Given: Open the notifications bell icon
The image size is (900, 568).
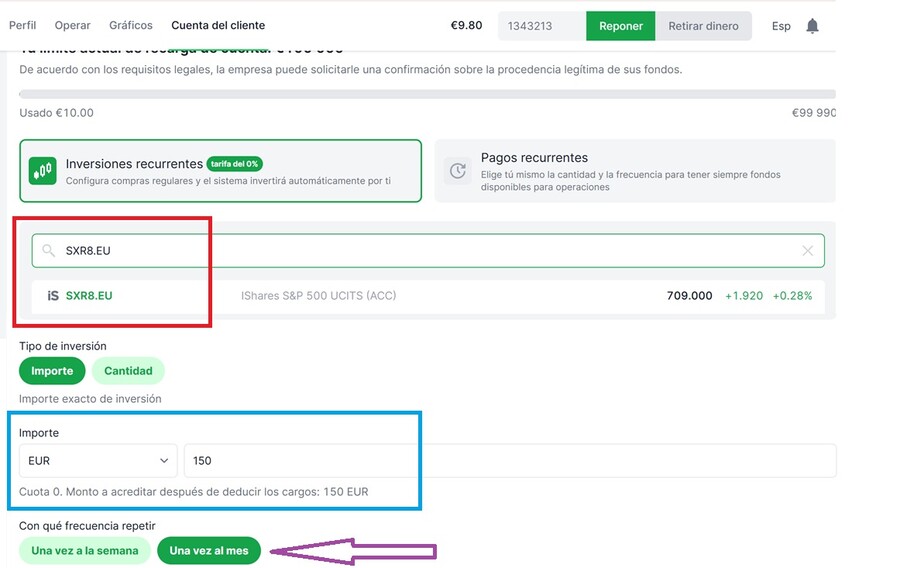Looking at the screenshot, I should (812, 26).
